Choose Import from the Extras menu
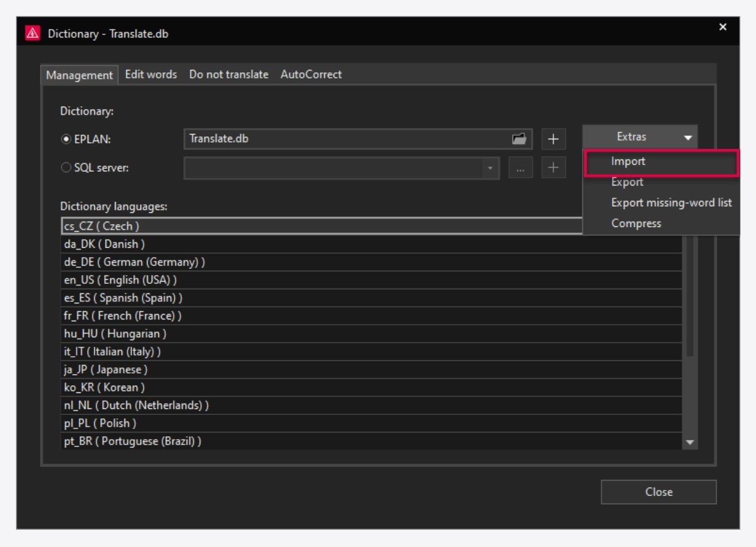 click(x=627, y=161)
